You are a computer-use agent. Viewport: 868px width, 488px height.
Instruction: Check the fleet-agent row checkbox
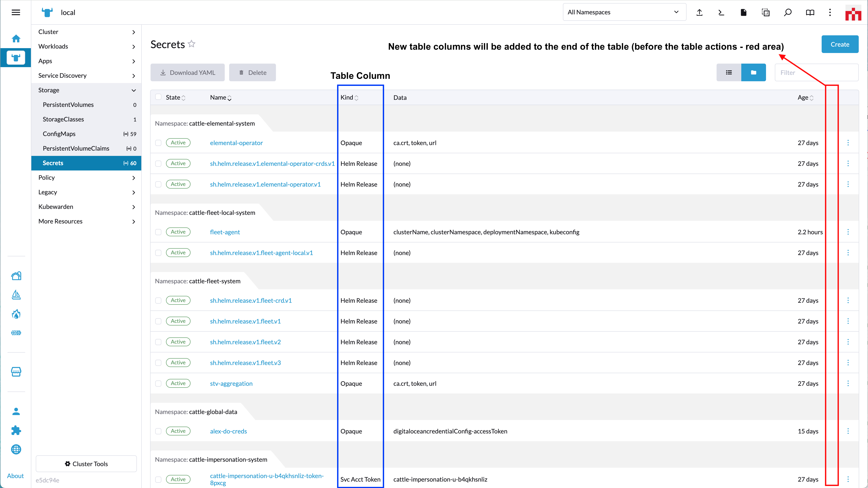point(158,232)
